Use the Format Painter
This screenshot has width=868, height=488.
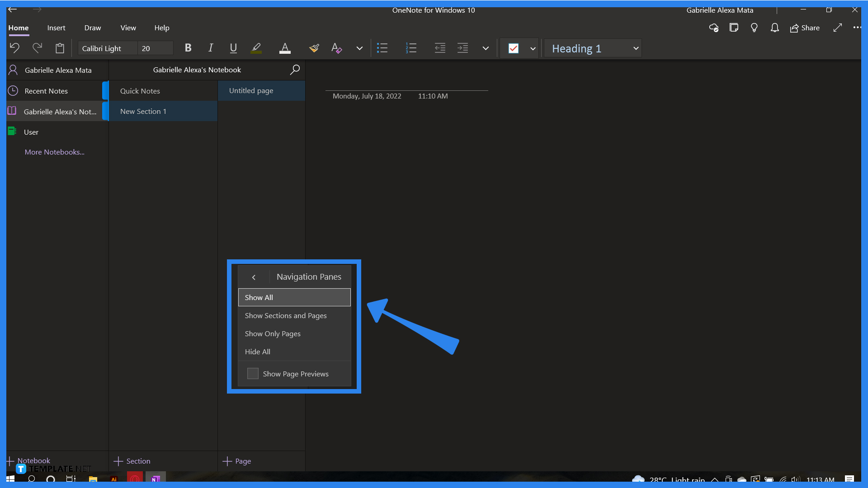tap(314, 48)
